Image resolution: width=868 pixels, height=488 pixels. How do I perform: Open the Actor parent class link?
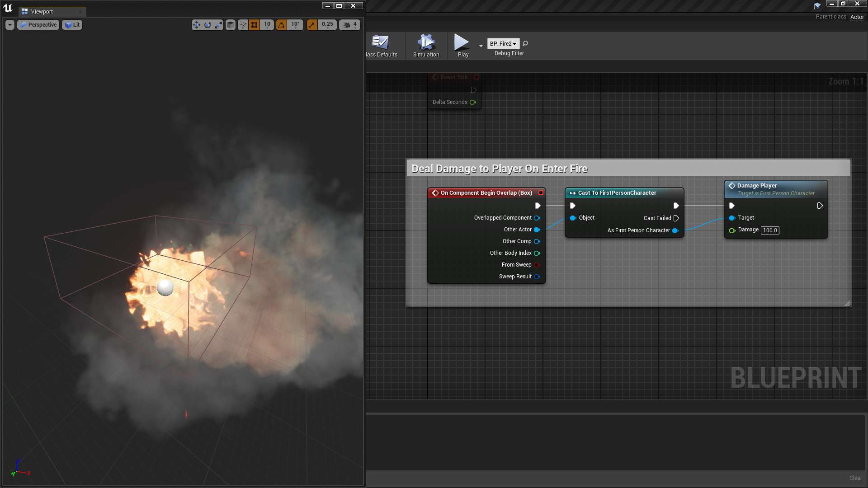tap(857, 17)
